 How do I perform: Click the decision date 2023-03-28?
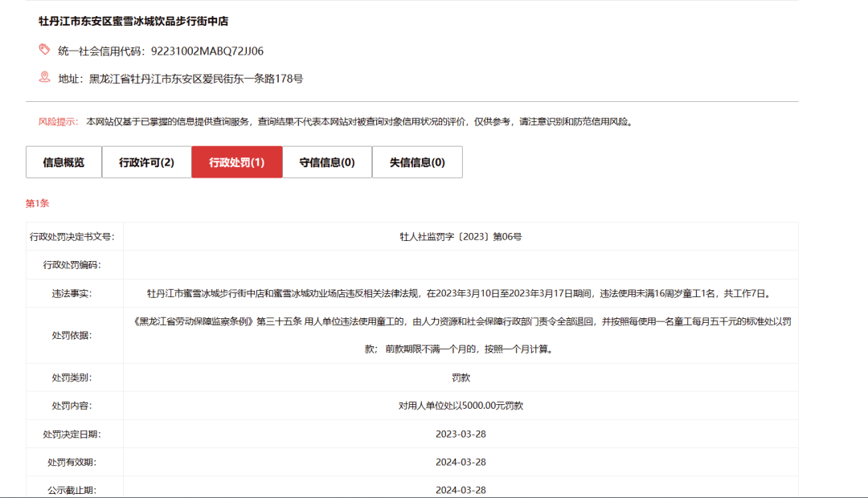coord(461,434)
